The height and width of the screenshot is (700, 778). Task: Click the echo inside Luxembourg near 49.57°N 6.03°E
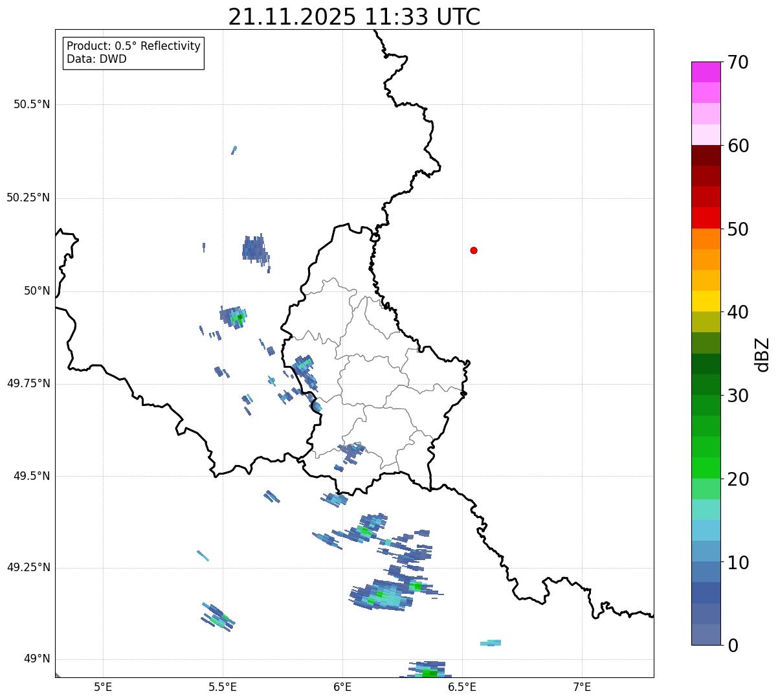click(351, 452)
